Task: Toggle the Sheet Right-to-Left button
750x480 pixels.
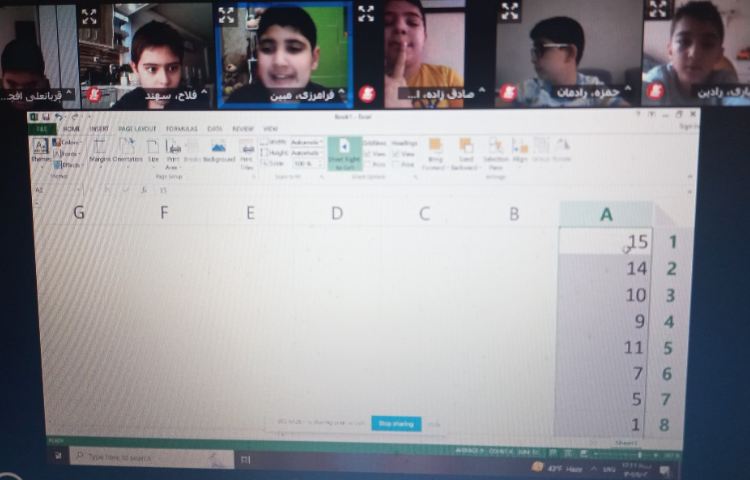Action: [x=344, y=154]
